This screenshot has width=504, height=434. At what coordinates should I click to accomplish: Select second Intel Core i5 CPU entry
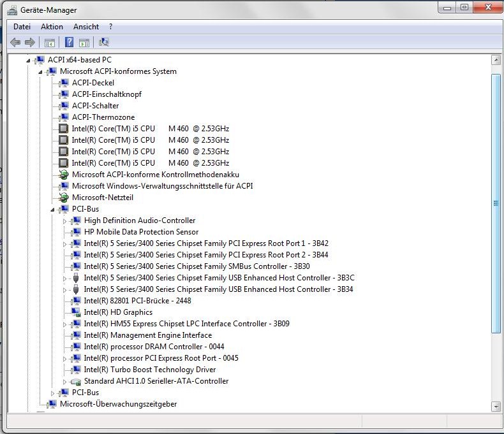[x=150, y=140]
